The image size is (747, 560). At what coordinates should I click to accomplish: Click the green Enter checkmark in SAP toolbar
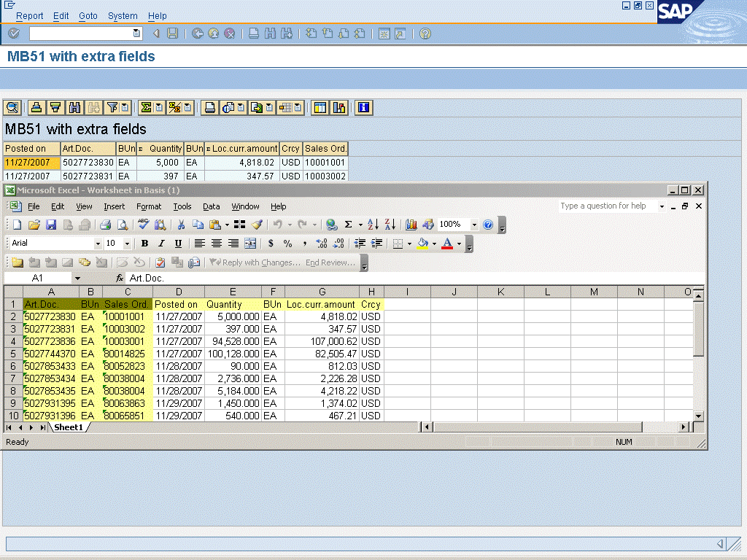click(14, 34)
